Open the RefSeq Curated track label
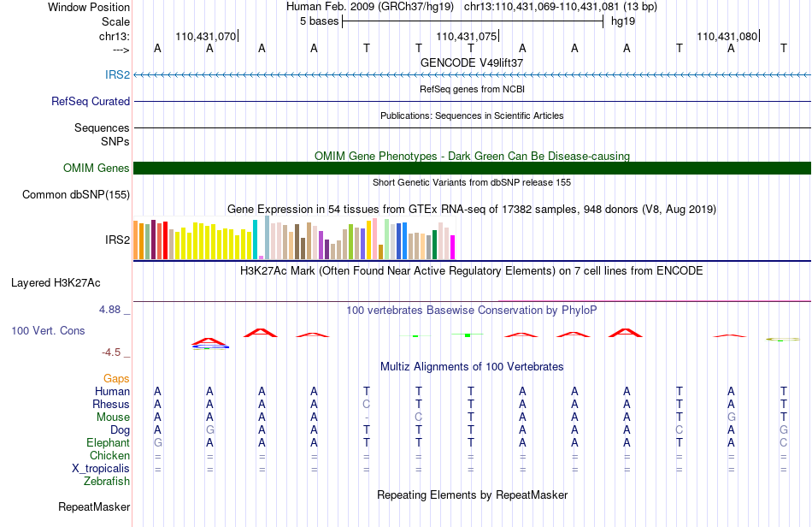The height and width of the screenshot is (527, 812). (x=90, y=102)
